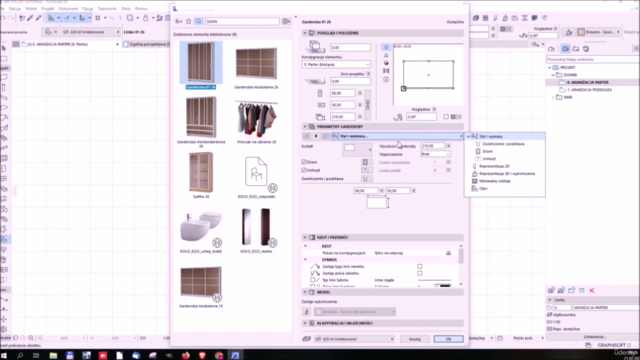Open the Styl i wymiary page dropdown
This screenshot has width=640, height=360.
[397, 136]
